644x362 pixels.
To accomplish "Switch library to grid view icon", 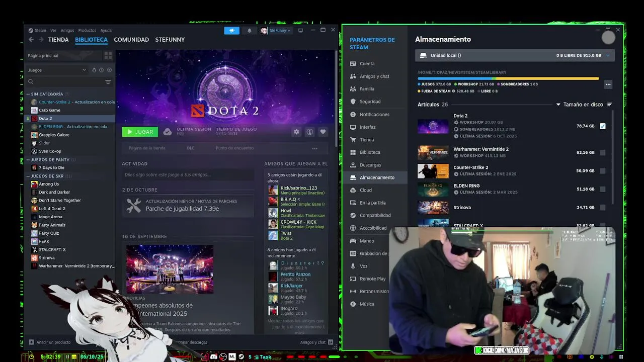I will [x=108, y=55].
